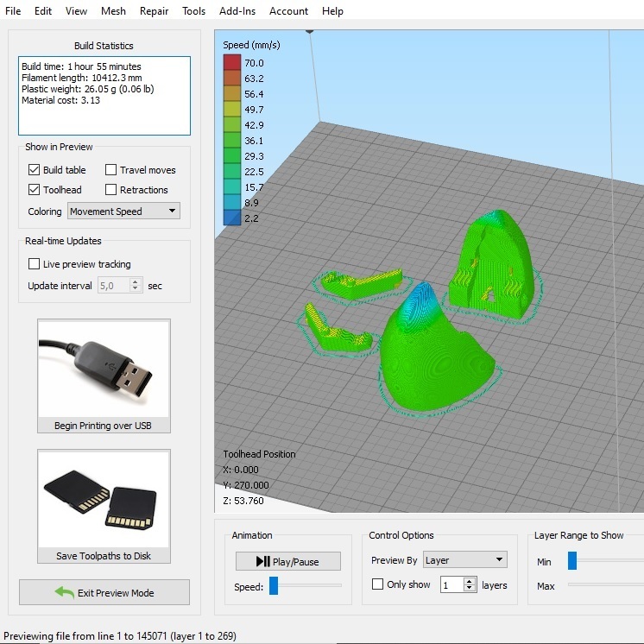Open the View menu
This screenshot has width=644, height=644.
tap(76, 11)
